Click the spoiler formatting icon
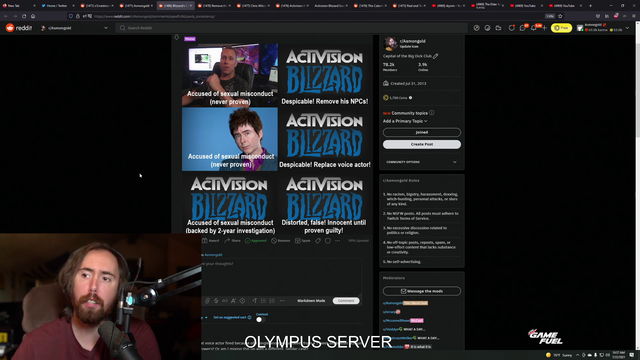The width and height of the screenshot is (640, 360). pos(242,301)
